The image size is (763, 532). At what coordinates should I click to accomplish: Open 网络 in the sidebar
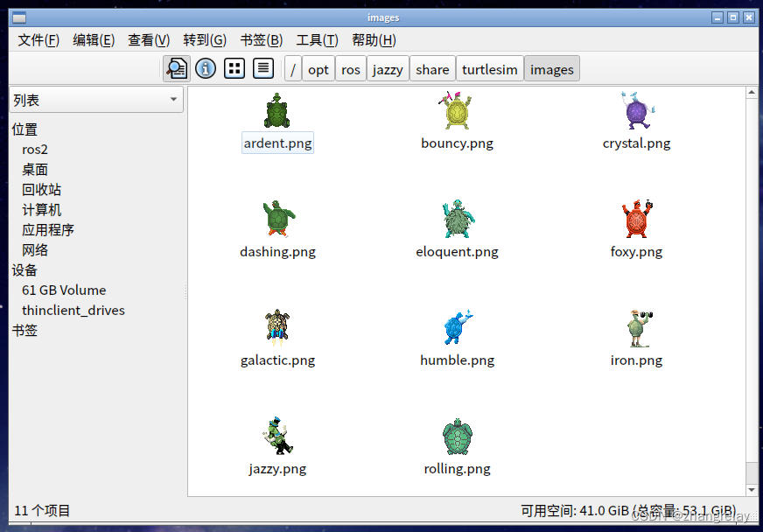[35, 250]
